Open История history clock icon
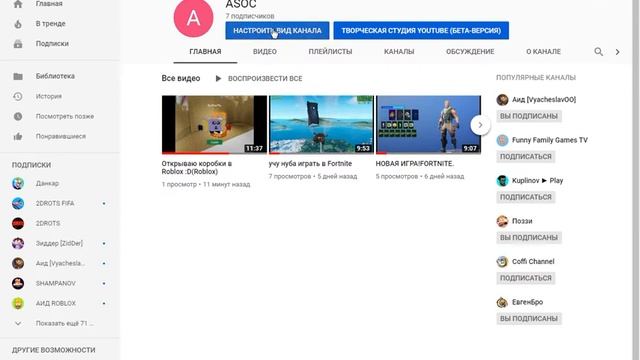The height and width of the screenshot is (360, 640). click(x=18, y=96)
